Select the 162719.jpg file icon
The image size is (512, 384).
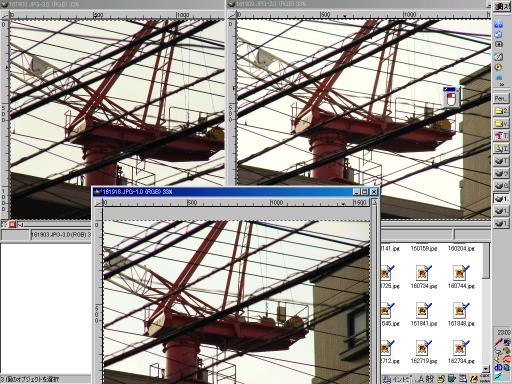pos(423,348)
